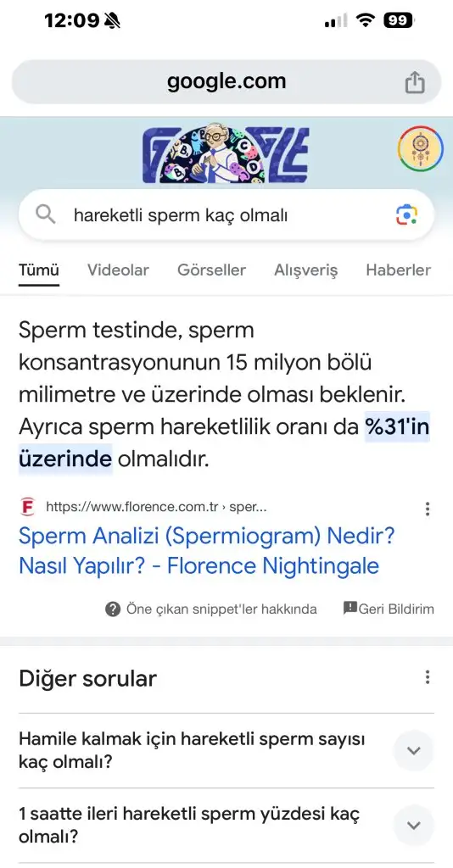Open three-dot menu next to Diğer sorular
Image resolution: width=453 pixels, height=868 pixels.
coord(427,677)
